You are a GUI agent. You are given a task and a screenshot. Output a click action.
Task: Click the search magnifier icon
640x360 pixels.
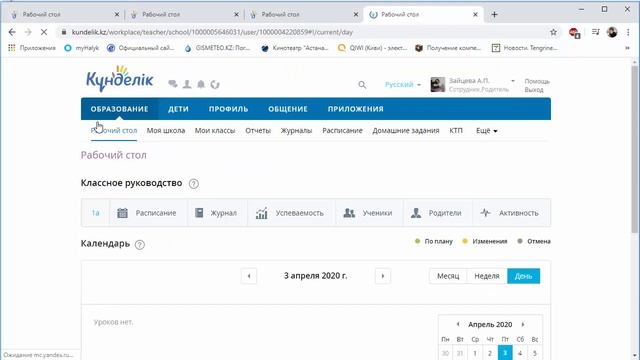coord(362,85)
